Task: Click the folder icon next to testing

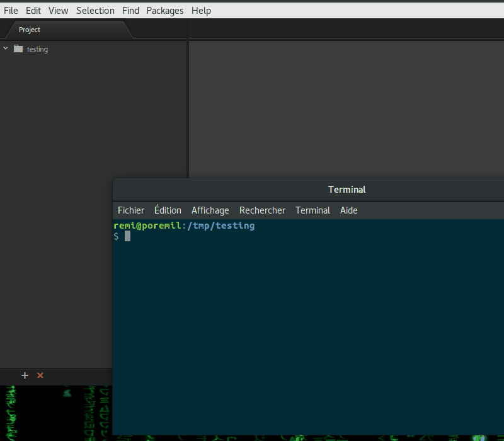Action: click(x=18, y=49)
